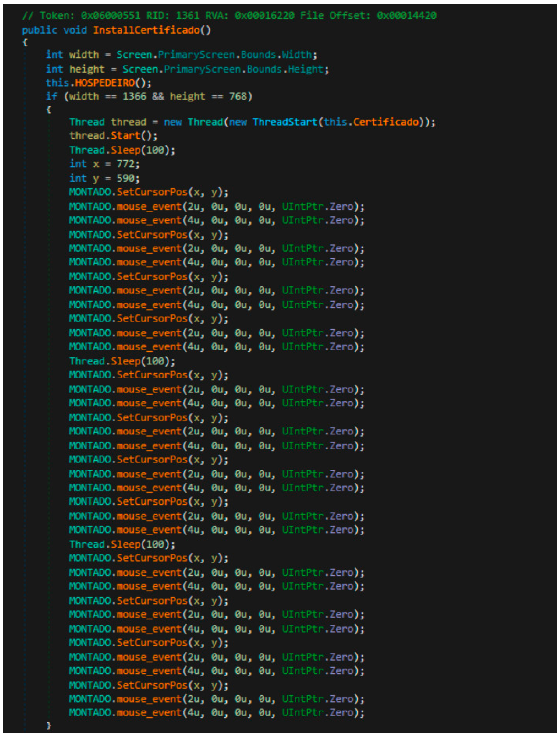Click the closing brace at the bottom of the code
Screen dimensions: 560x737
click(49, 726)
